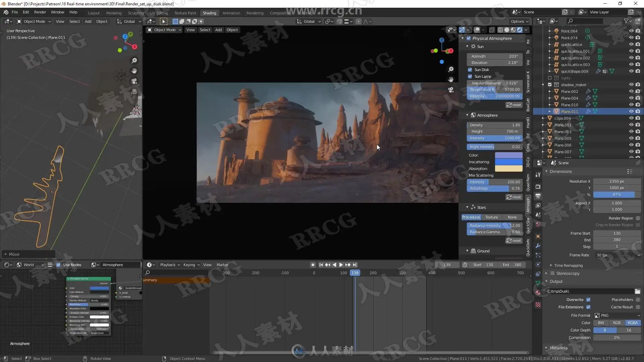Open the Output properties printer icon tab
644x362 pixels.
(x=538, y=196)
